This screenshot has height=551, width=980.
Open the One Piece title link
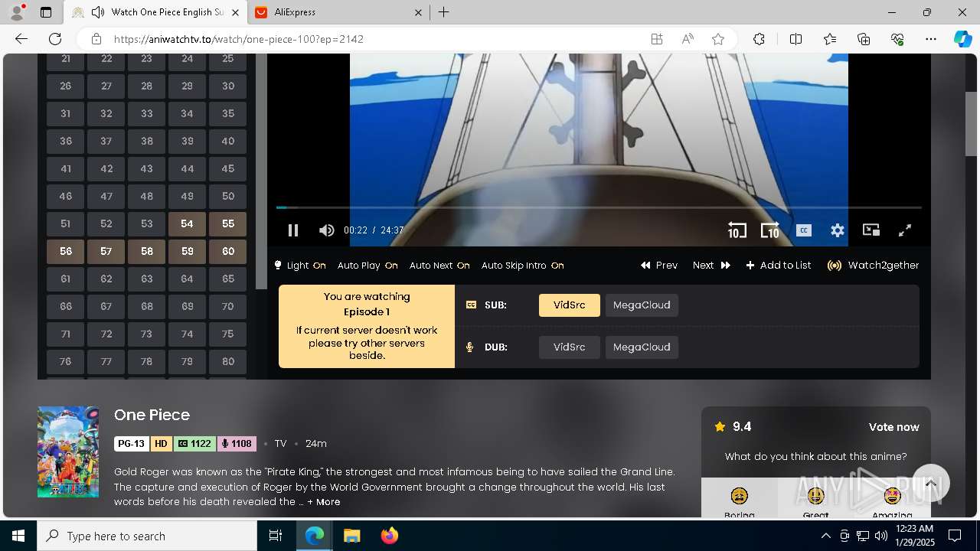pos(152,415)
